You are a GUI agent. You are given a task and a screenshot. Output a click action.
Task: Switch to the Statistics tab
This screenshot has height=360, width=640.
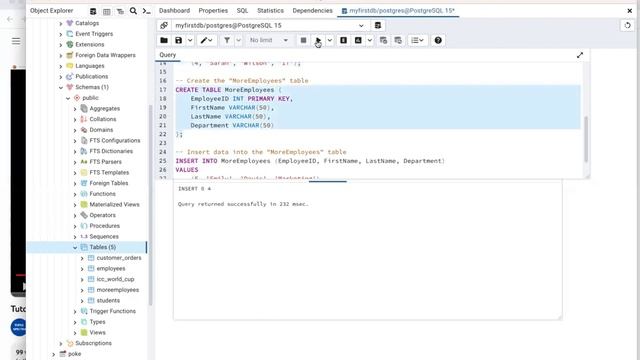270,11
